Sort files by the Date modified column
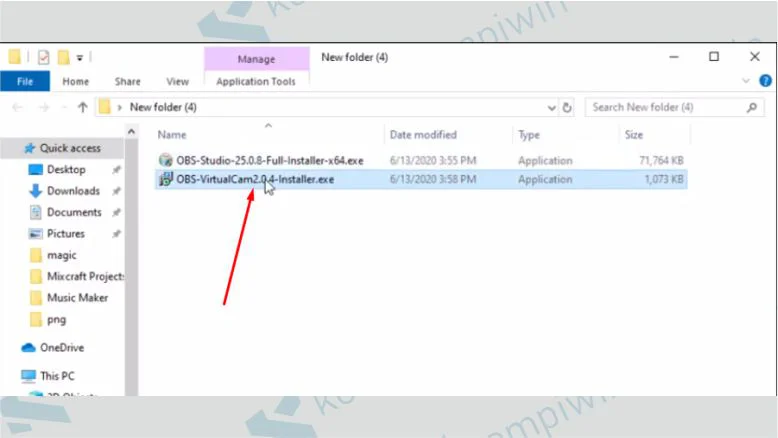The width and height of the screenshot is (778, 438). (x=423, y=135)
